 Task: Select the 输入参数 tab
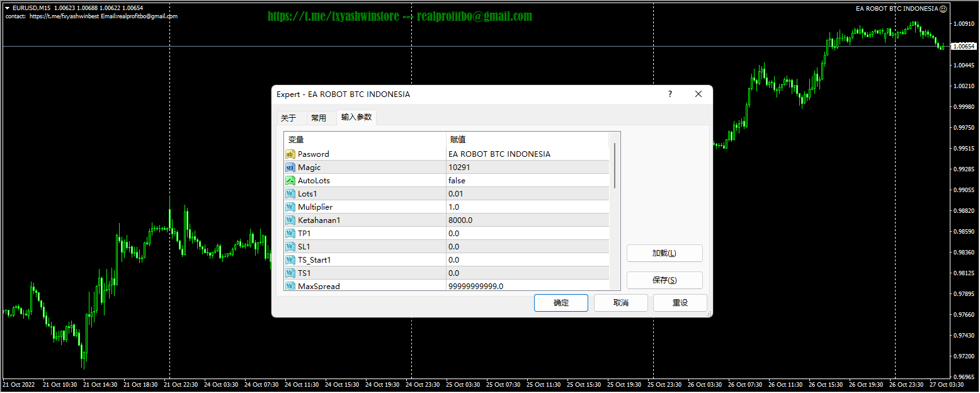pos(356,117)
